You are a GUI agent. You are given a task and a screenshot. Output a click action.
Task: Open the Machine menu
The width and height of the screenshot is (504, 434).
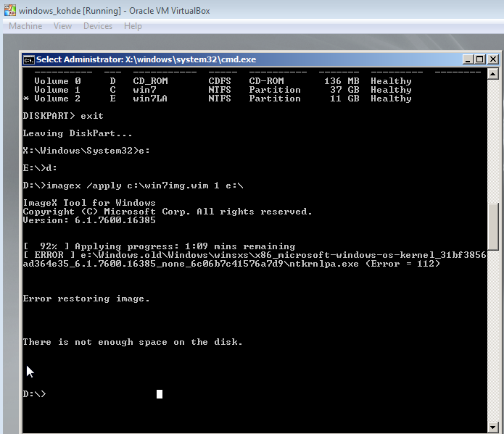(25, 26)
